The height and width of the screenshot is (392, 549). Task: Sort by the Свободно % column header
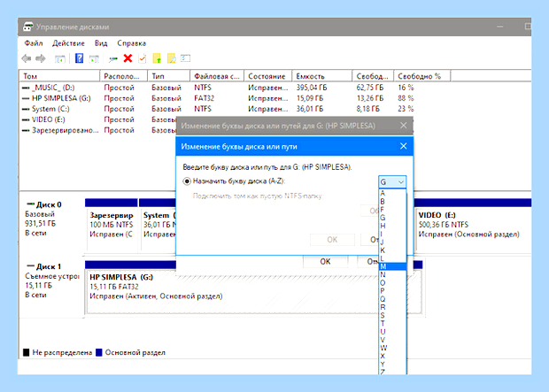pyautogui.click(x=421, y=76)
